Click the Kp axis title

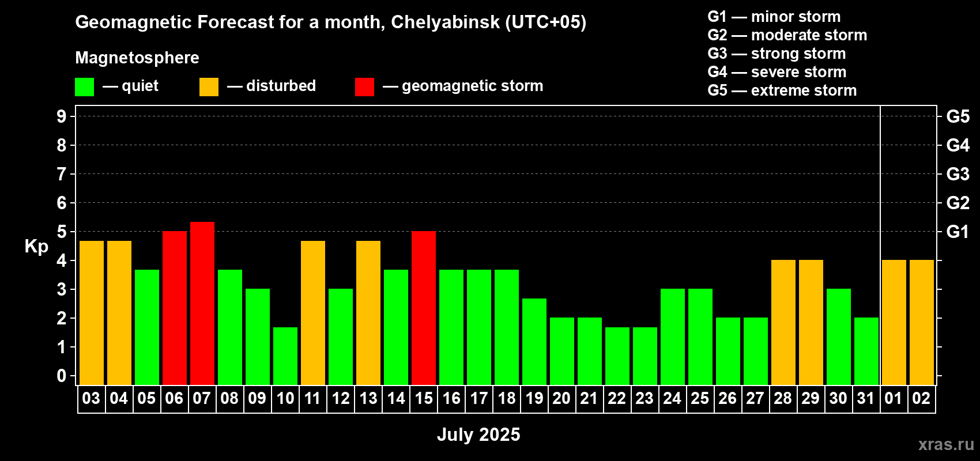tap(36, 247)
